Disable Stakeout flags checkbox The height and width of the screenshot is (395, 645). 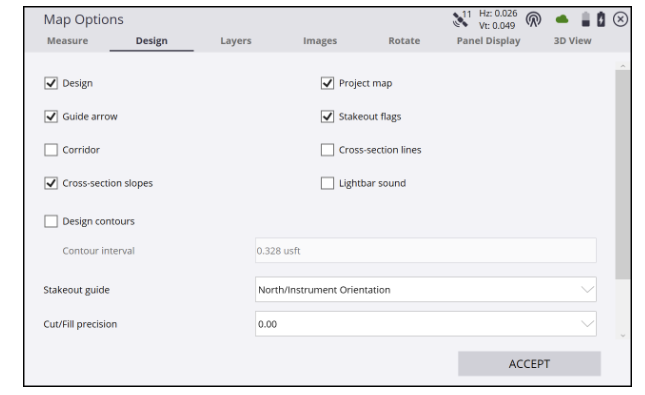coord(327,116)
